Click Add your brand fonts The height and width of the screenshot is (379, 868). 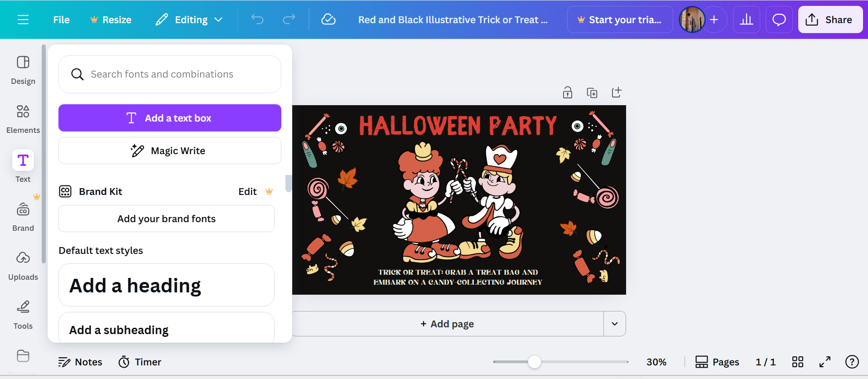coord(166,219)
